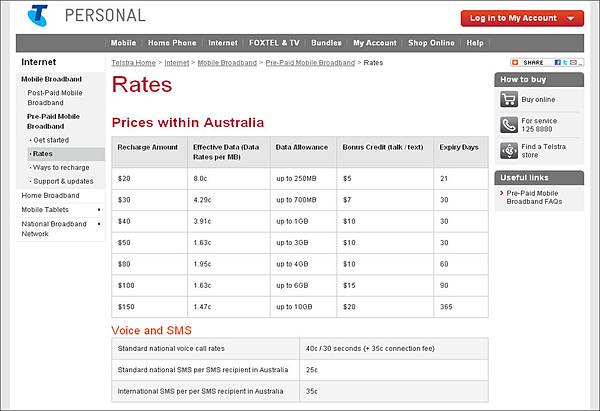Expand the Mobile Tablets sidebar bullet
The width and height of the screenshot is (600, 411).
(x=99, y=210)
